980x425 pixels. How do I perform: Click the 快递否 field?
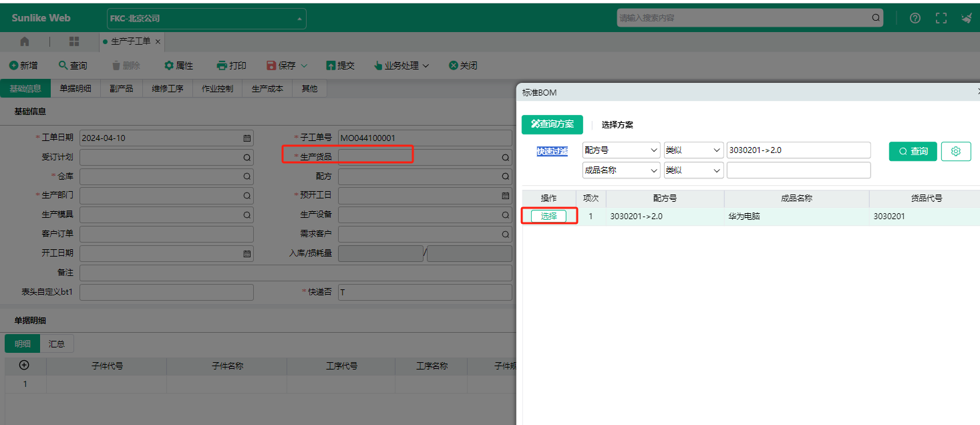point(425,292)
